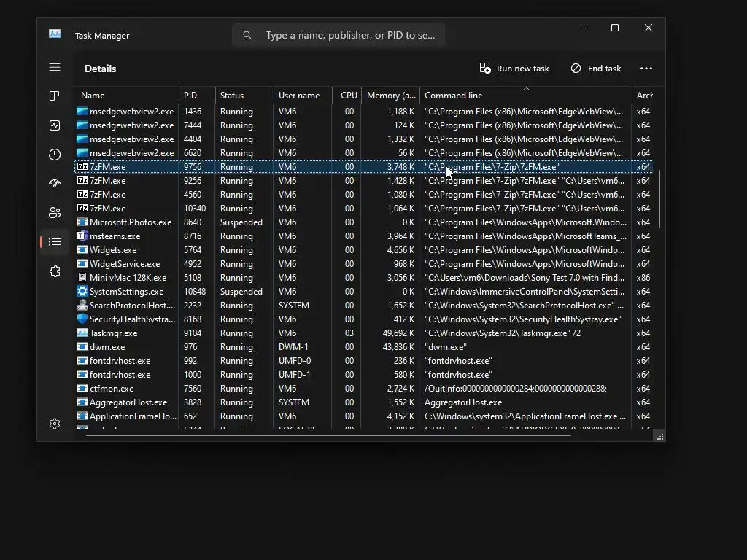Click SYSTEM user of AggregatorHost.exe
The image size is (747, 560).
[293, 402]
